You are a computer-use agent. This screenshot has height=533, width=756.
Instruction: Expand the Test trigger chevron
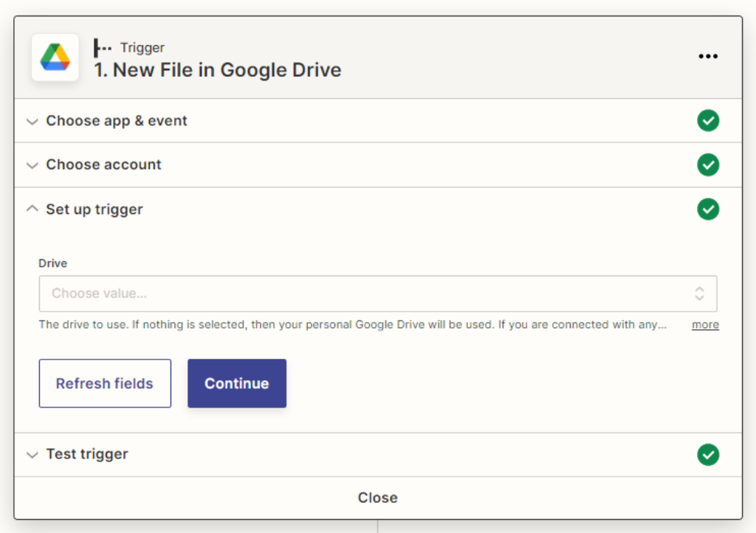(32, 455)
